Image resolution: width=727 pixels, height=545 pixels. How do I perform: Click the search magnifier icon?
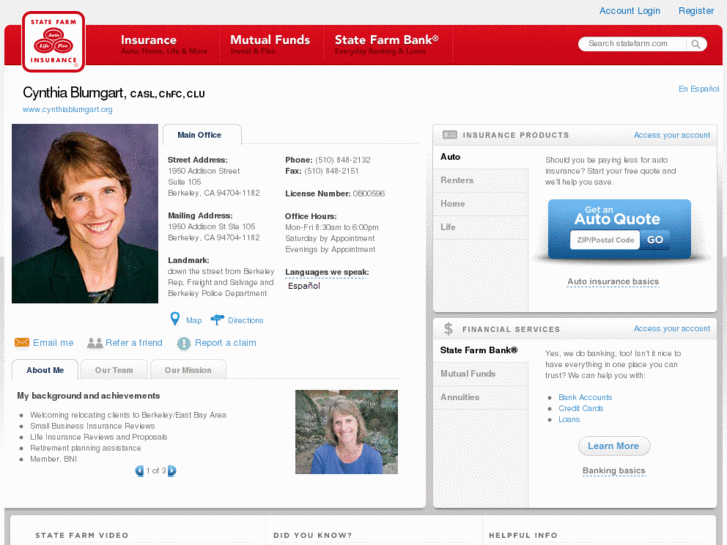pos(695,44)
